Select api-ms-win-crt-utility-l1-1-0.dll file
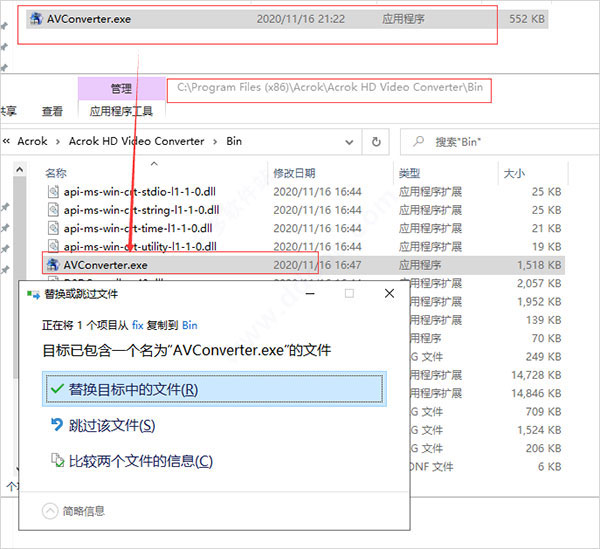Screen dimensions: 600x549 [x=140, y=247]
